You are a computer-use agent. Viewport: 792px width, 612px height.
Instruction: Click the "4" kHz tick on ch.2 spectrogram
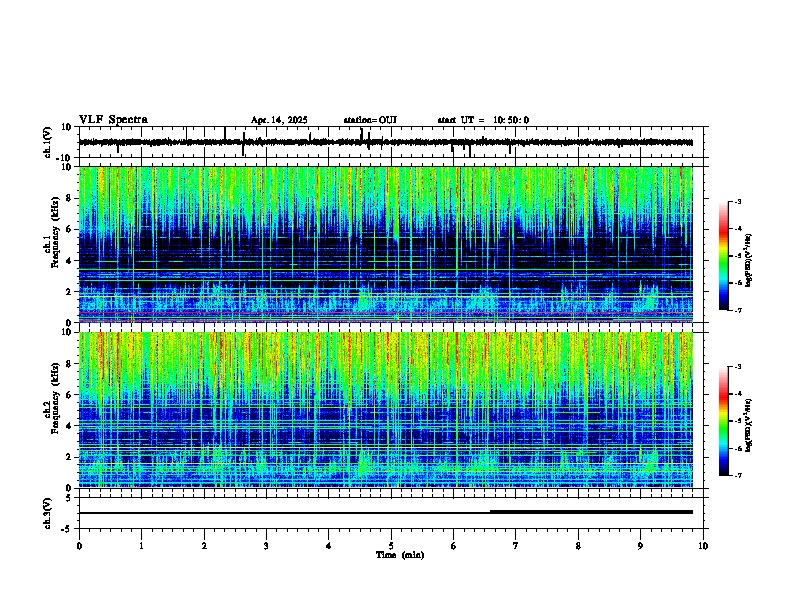coord(69,426)
